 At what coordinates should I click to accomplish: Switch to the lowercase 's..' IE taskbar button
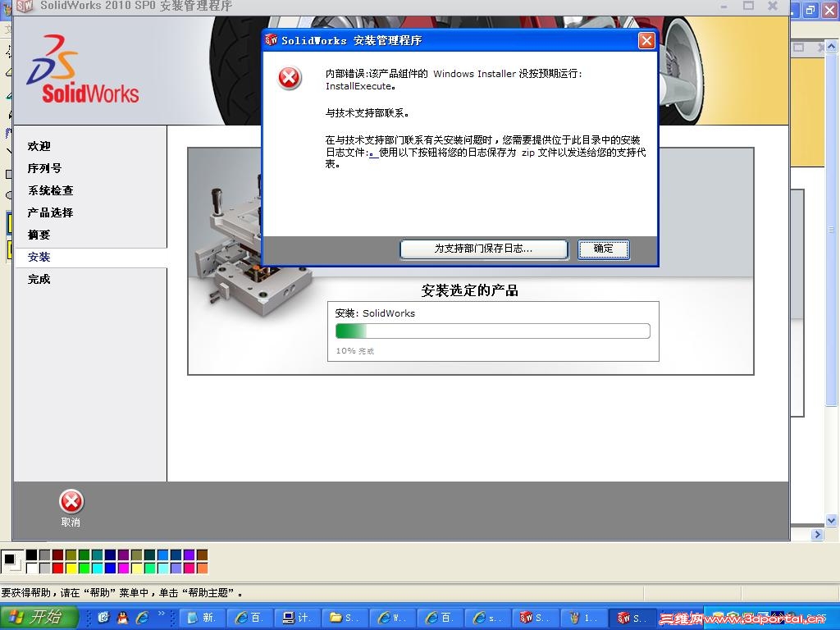pyautogui.click(x=487, y=618)
